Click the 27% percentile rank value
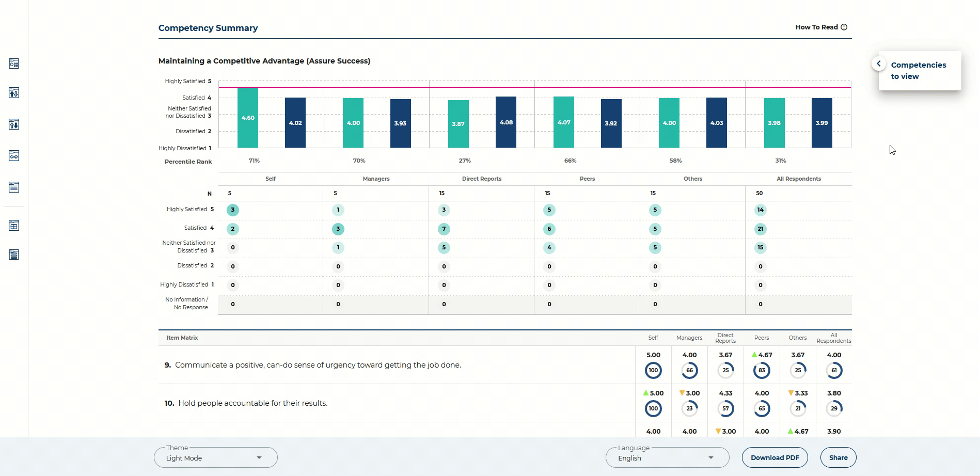This screenshot has width=980, height=476. 465,161
